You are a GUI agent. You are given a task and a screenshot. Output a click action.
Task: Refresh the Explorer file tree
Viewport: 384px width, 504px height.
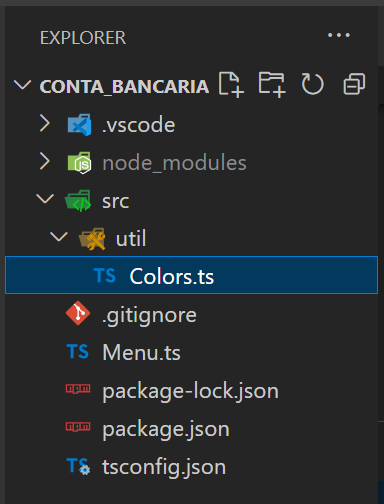(x=312, y=84)
